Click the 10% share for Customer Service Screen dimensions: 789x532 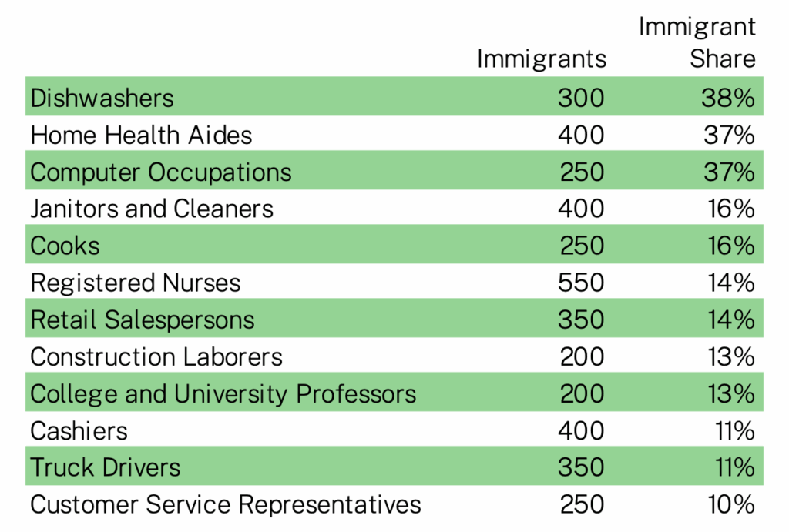[x=730, y=504]
